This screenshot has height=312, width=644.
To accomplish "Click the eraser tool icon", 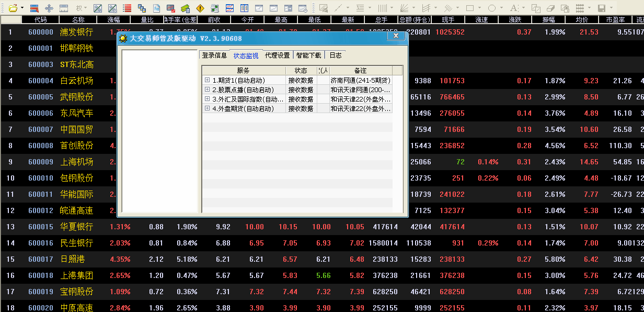I will tap(550, 8).
